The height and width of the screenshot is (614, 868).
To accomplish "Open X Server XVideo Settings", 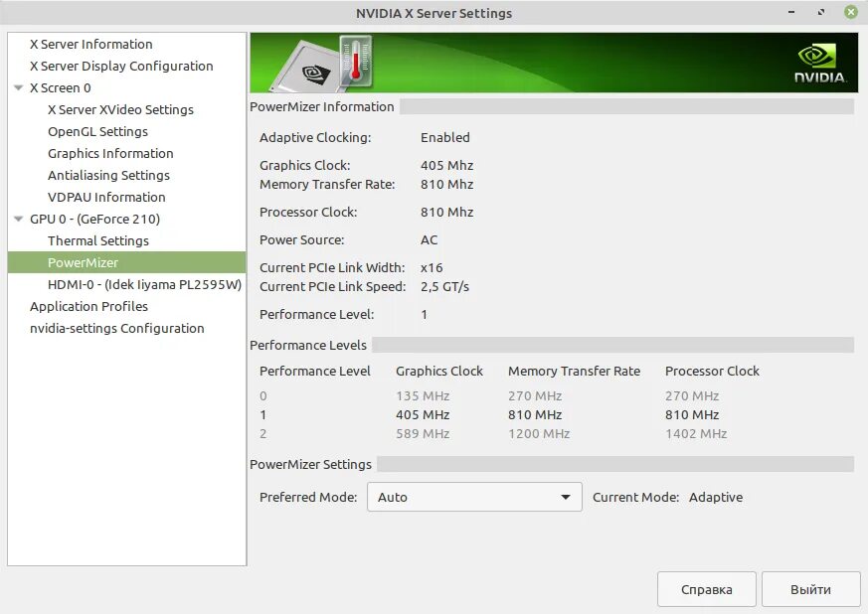I will pyautogui.click(x=120, y=109).
